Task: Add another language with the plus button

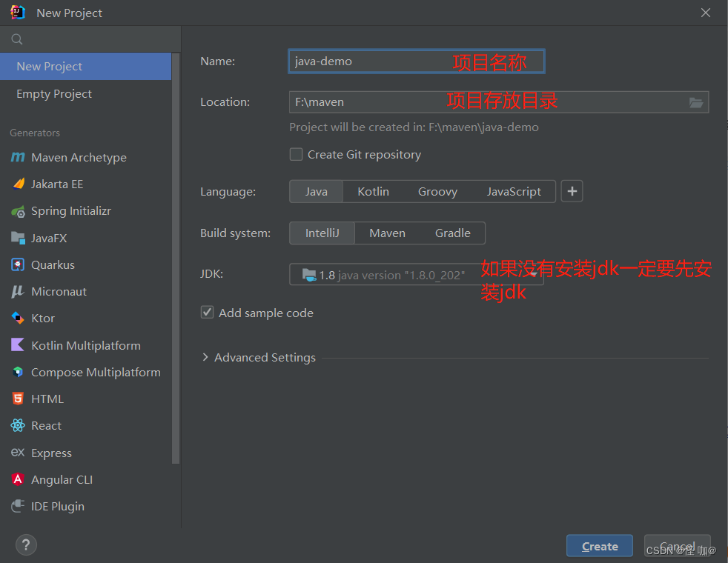Action: [572, 191]
